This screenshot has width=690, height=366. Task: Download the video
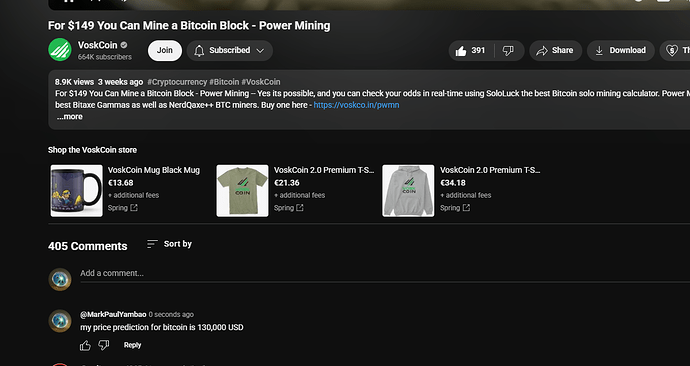click(620, 51)
